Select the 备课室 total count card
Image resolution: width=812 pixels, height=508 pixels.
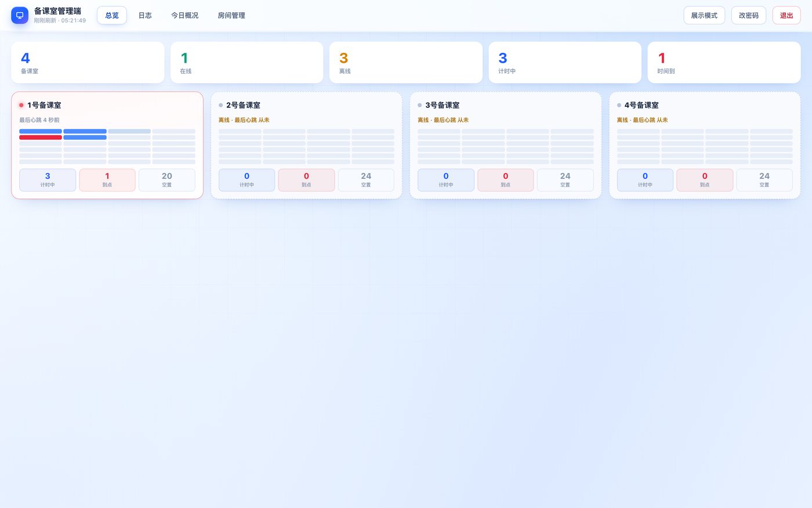(88, 62)
